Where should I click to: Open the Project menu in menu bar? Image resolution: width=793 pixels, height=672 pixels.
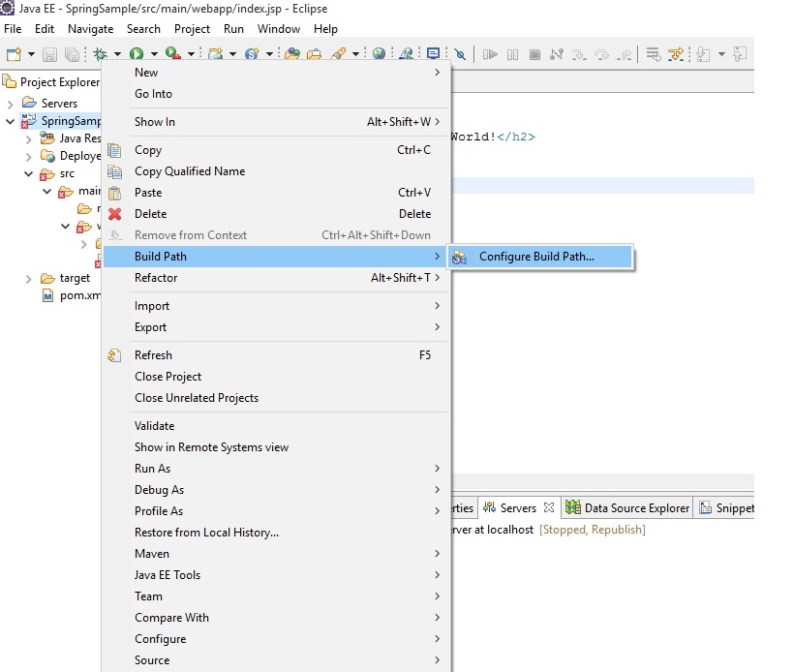click(x=192, y=29)
